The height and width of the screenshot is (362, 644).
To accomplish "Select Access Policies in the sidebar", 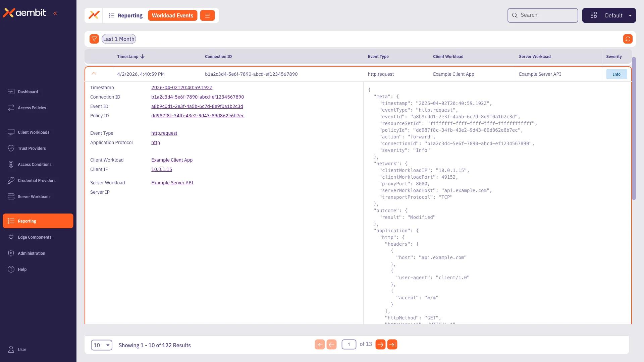I will pos(32,108).
